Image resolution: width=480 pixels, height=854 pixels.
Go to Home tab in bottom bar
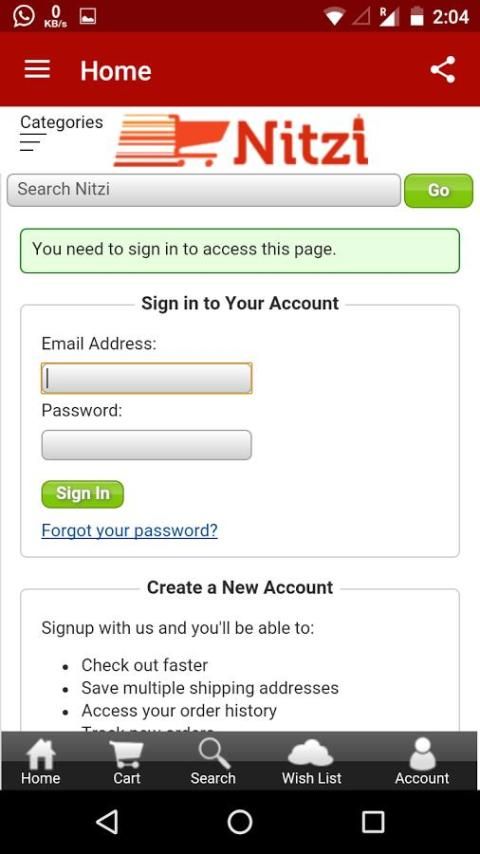point(41,761)
